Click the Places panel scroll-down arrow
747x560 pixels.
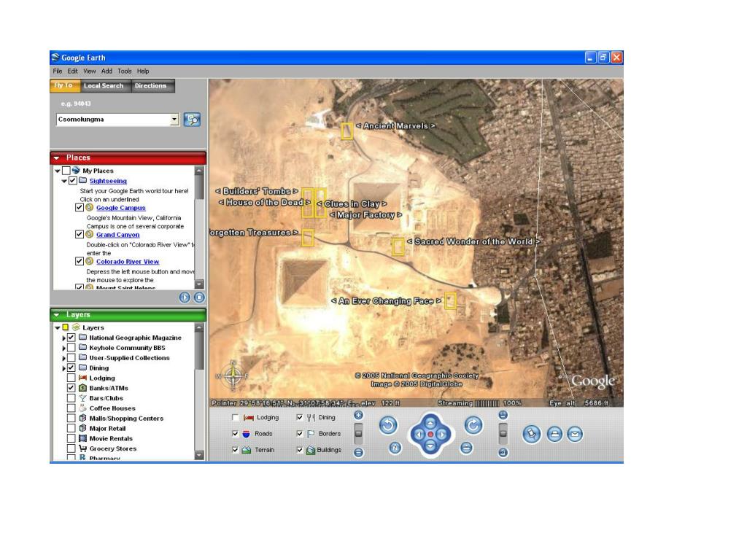199,284
